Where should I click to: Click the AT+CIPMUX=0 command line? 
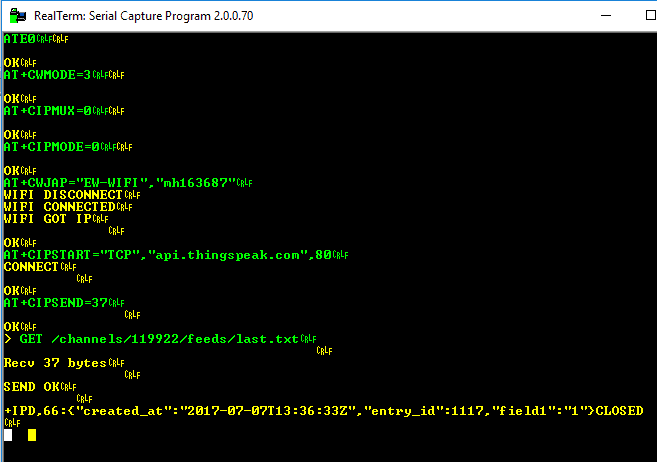(50, 111)
